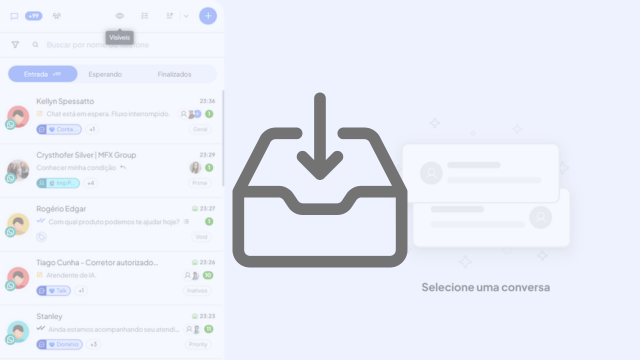Click the 'Geral' department label
This screenshot has height=360, width=640.
click(200, 129)
